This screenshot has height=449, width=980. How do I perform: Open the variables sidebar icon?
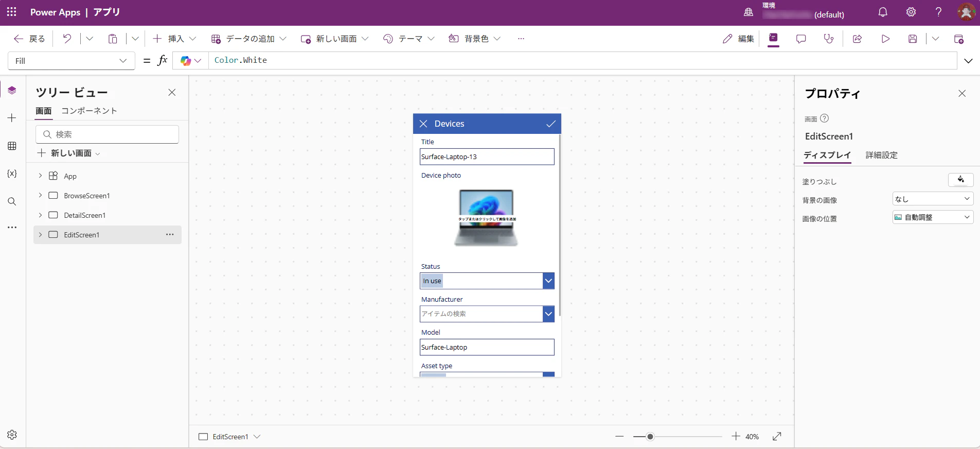pos(12,174)
